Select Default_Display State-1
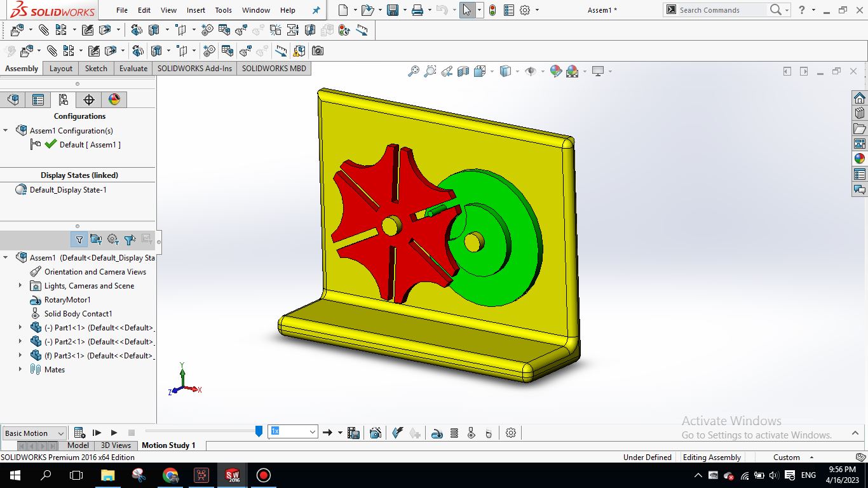868x488 pixels. (x=68, y=190)
